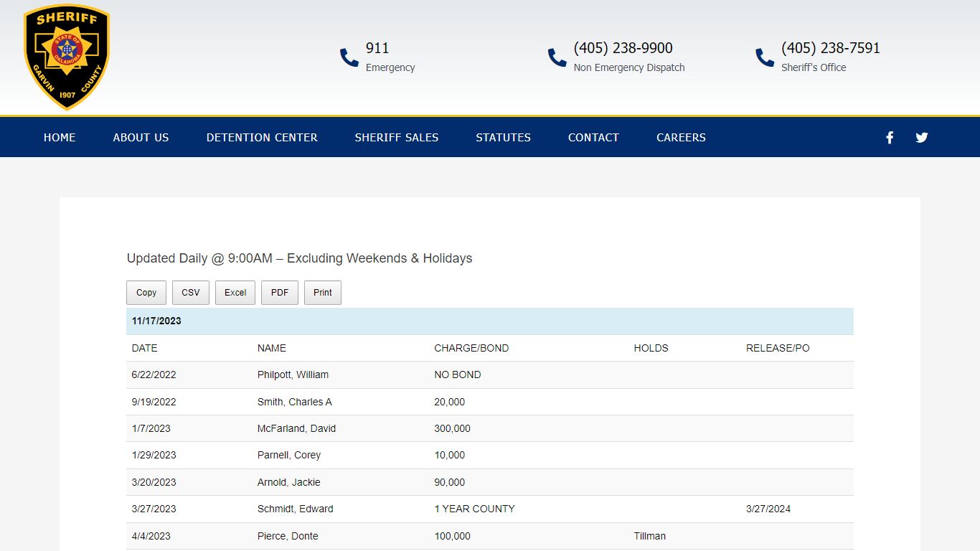Download the table as PDF

pos(280,293)
